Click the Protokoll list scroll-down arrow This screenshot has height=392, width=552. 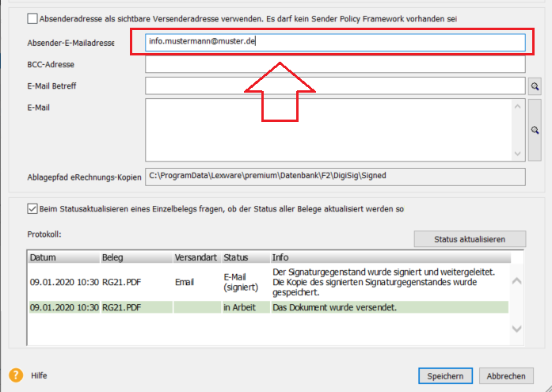516,328
